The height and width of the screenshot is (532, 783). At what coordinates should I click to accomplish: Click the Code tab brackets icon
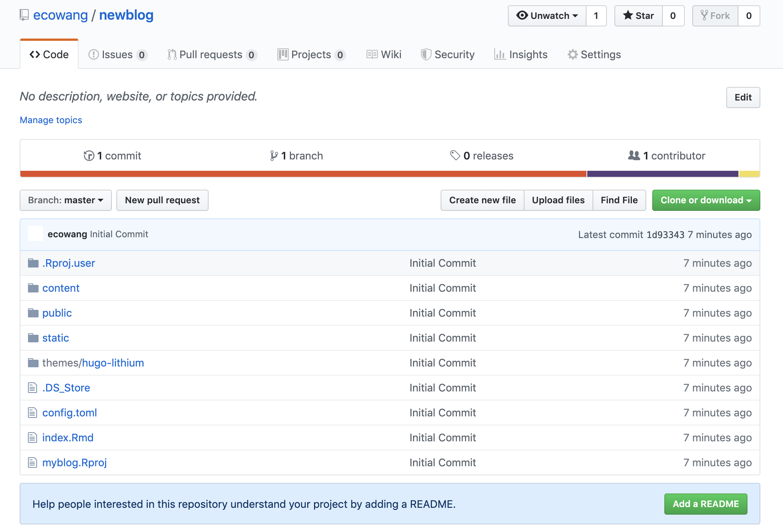(35, 54)
